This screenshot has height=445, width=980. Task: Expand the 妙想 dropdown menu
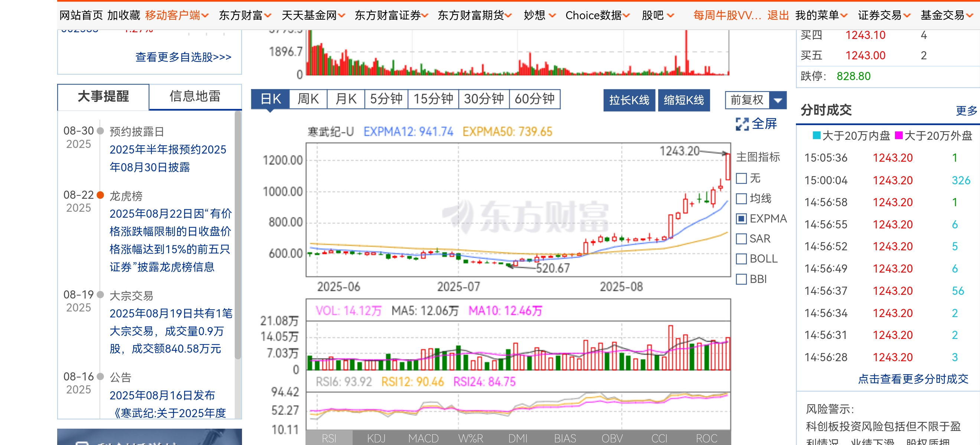pos(552,16)
